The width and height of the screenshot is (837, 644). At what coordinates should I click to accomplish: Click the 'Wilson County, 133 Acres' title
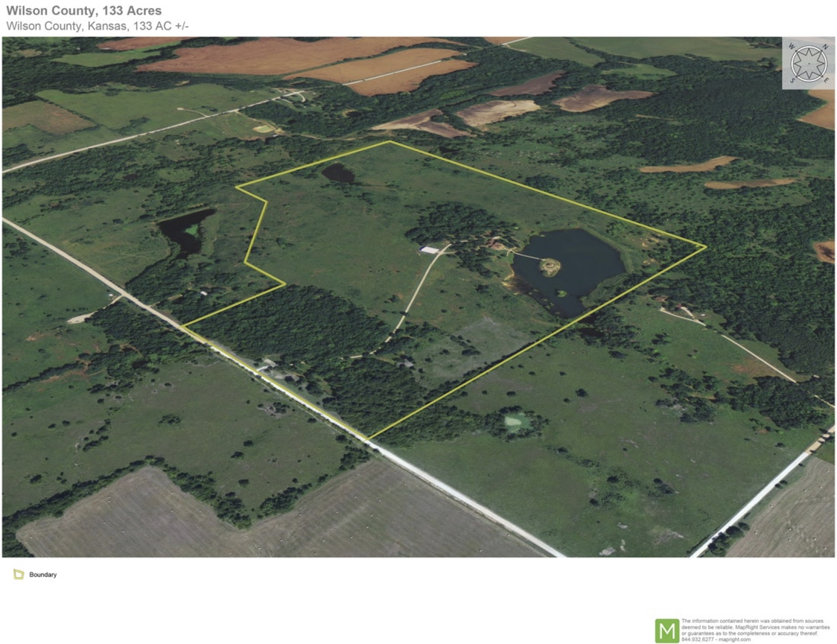[x=84, y=10]
